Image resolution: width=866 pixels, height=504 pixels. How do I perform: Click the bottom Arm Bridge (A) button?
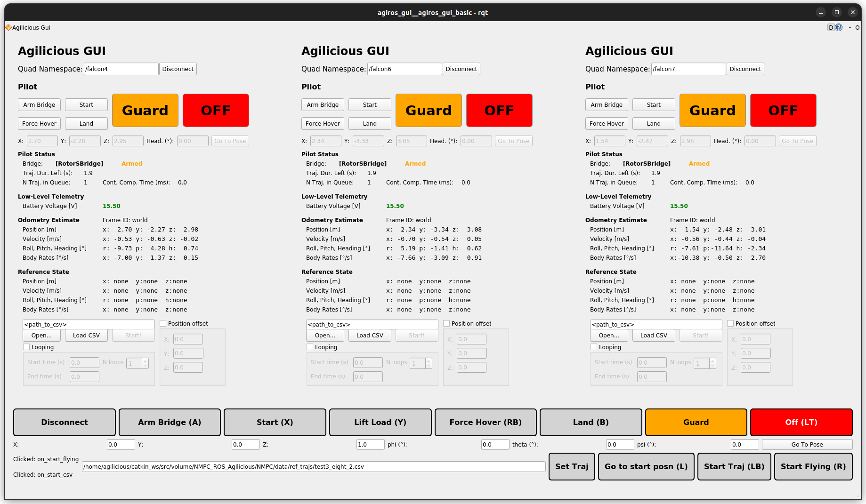[x=170, y=423]
